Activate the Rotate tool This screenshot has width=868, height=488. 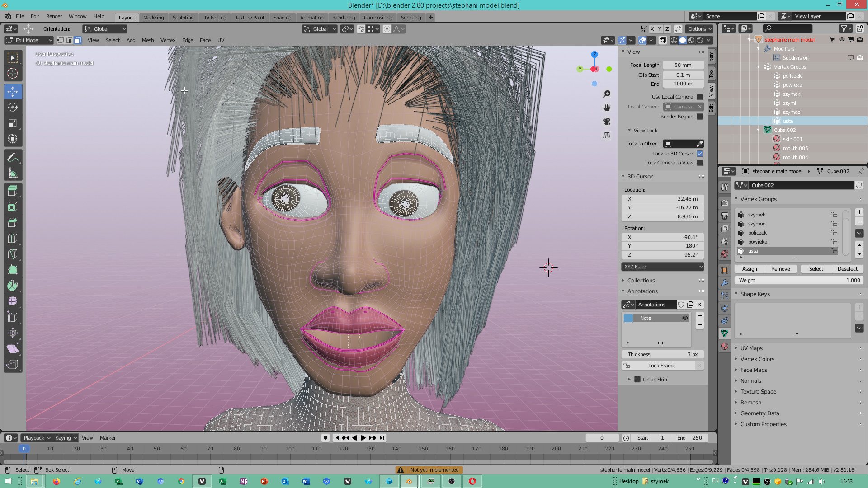13,107
